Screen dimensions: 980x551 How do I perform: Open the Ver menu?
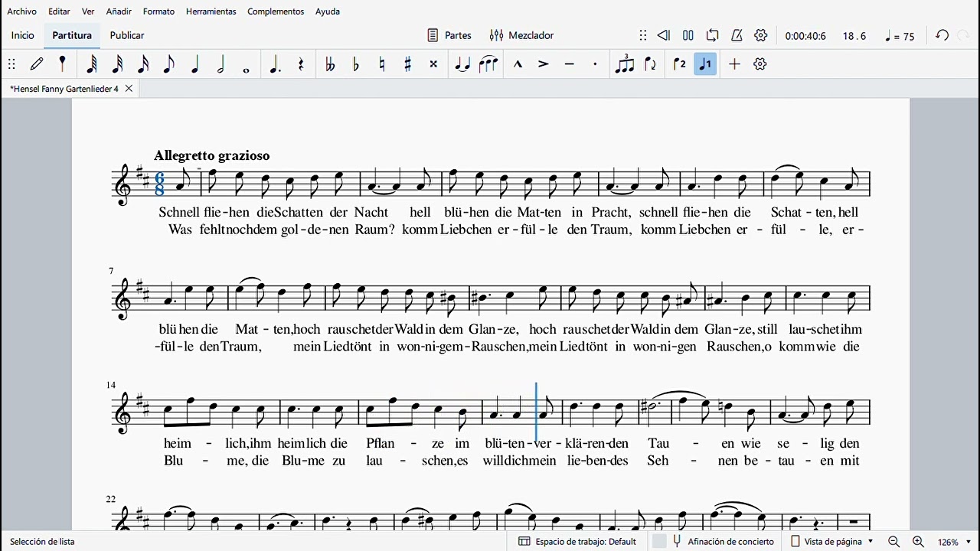click(88, 11)
